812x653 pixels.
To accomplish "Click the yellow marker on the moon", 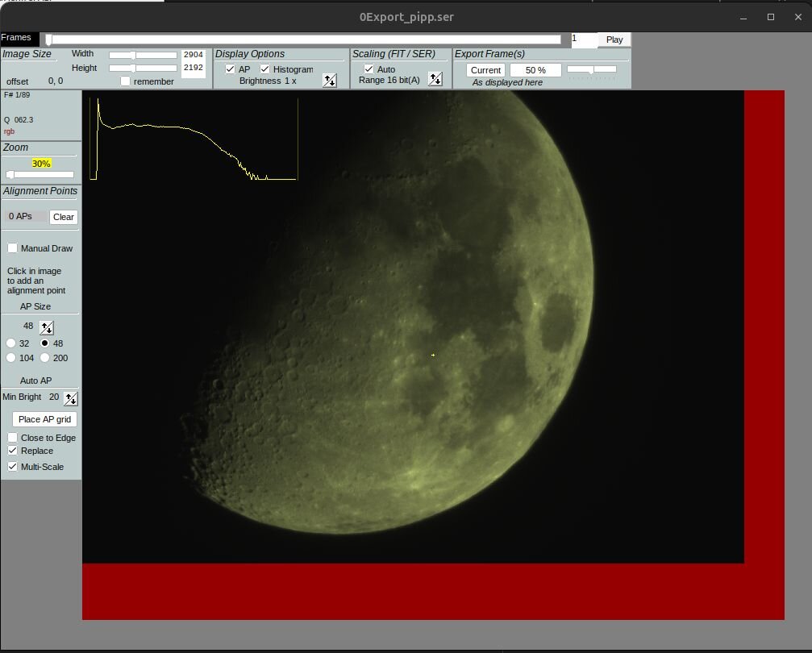I will (x=433, y=356).
